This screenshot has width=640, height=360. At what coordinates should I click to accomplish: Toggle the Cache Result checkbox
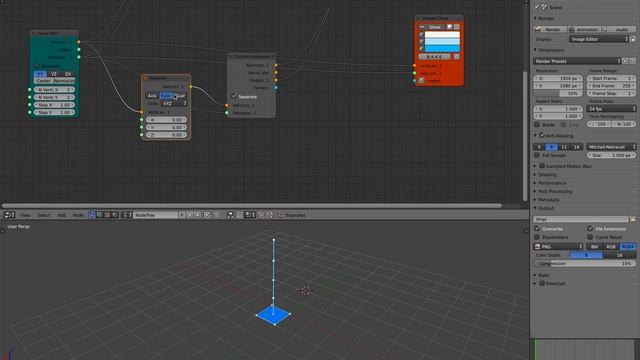[590, 237]
